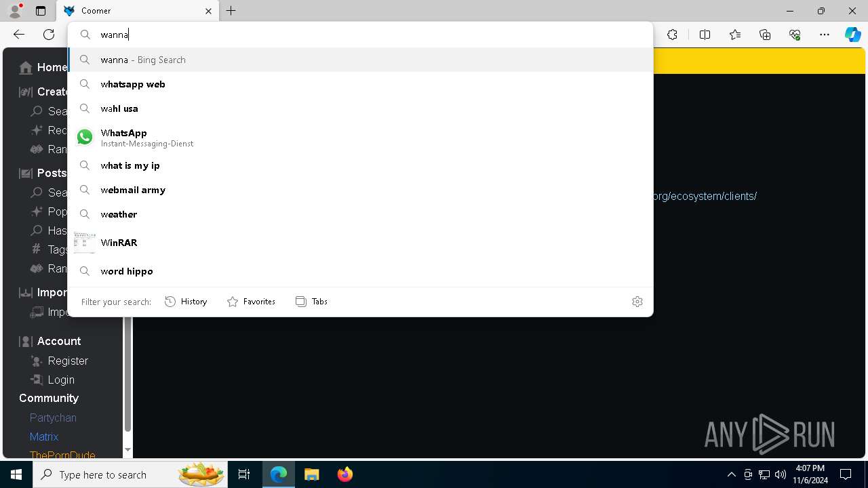Click the Tags hash icon
Image resolution: width=868 pixels, height=488 pixels.
click(37, 249)
